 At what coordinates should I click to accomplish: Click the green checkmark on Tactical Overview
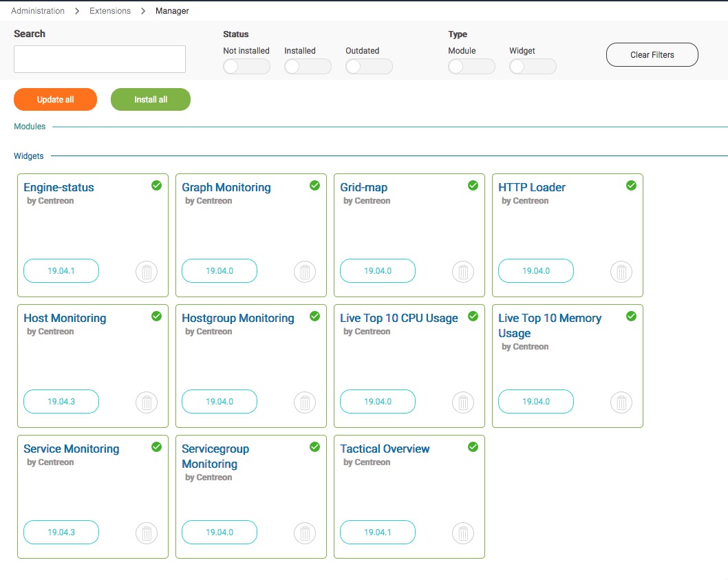coord(473,447)
